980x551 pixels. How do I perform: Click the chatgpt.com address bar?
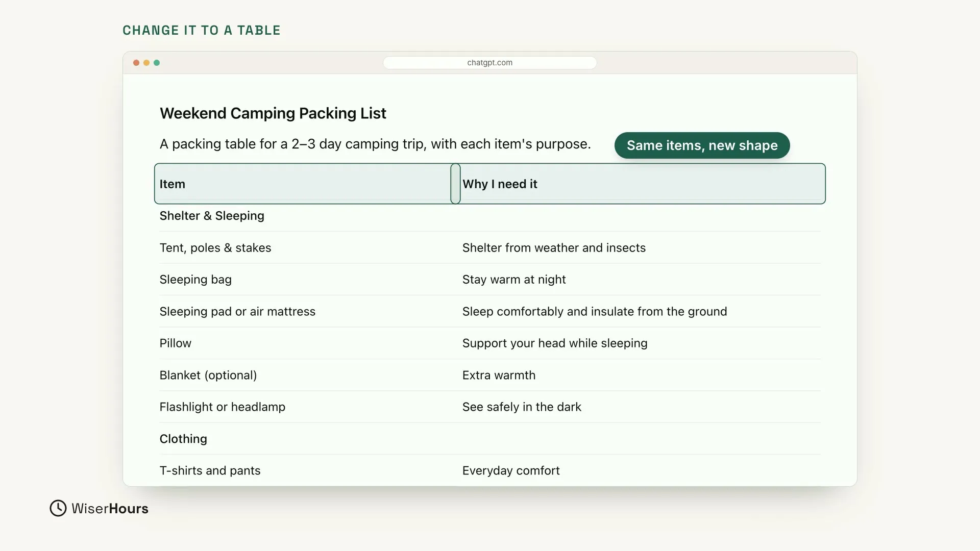point(489,63)
